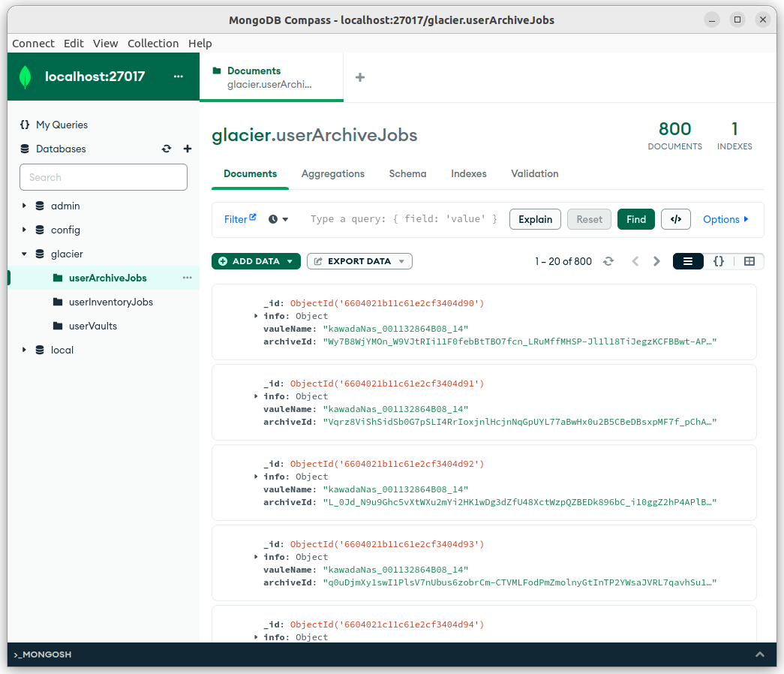Screen dimensions: 784x674
Task: Open the Edit menu
Action: pyautogui.click(x=74, y=44)
